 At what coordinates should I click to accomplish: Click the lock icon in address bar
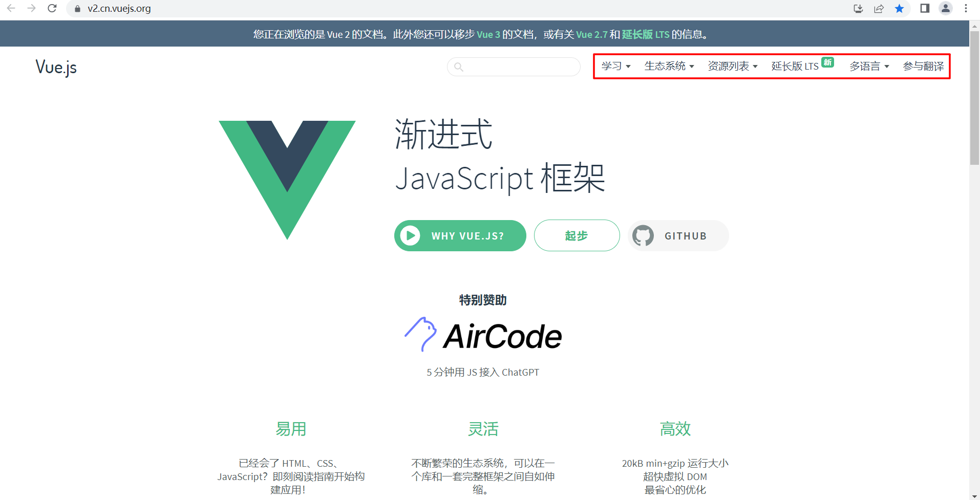tap(78, 9)
